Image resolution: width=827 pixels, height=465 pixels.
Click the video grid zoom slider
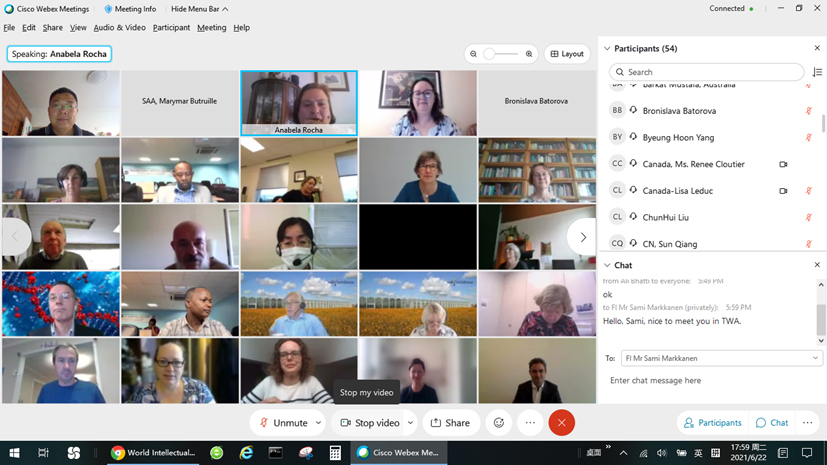[x=501, y=54]
